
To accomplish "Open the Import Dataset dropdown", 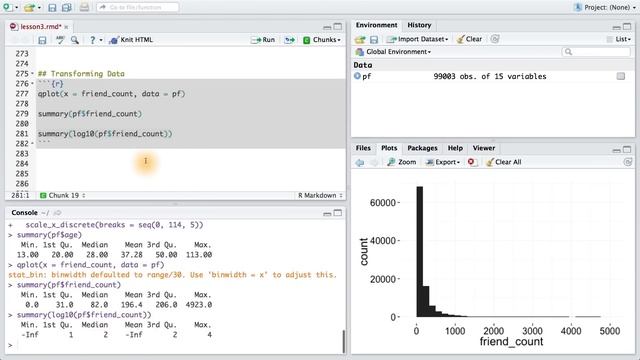I will tap(418, 39).
